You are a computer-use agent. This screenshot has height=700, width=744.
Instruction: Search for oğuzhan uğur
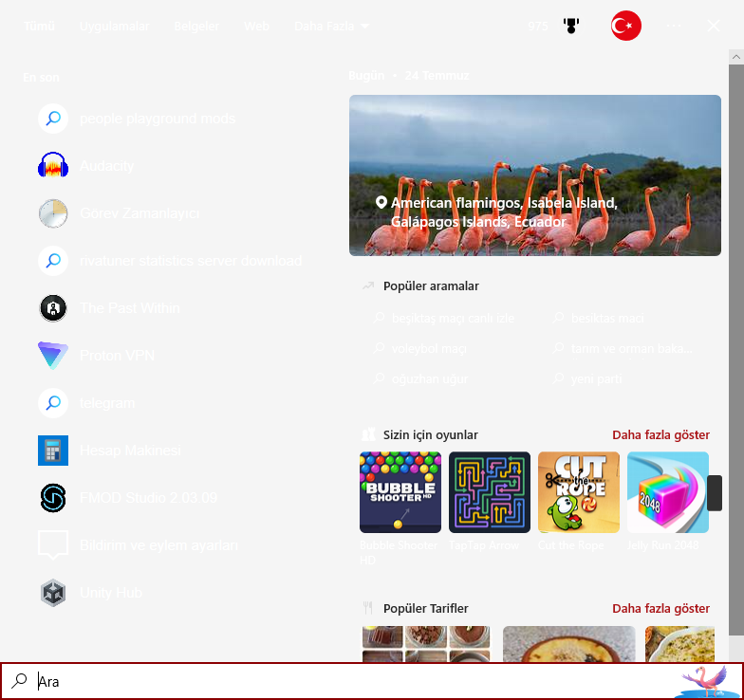429,379
